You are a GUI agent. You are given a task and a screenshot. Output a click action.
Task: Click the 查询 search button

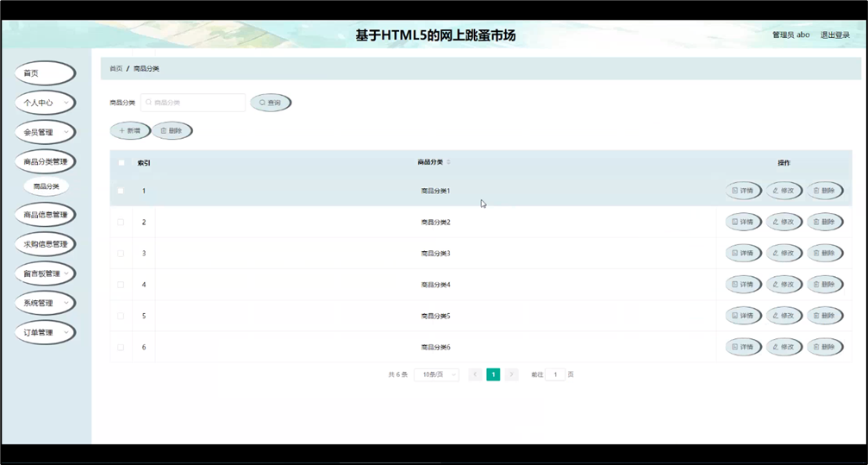pos(271,103)
